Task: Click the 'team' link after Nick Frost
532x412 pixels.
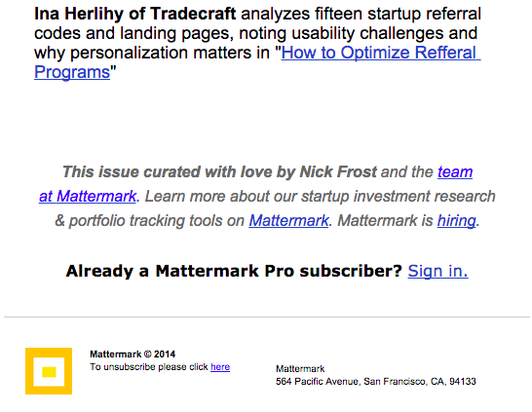Action: pyautogui.click(x=455, y=172)
